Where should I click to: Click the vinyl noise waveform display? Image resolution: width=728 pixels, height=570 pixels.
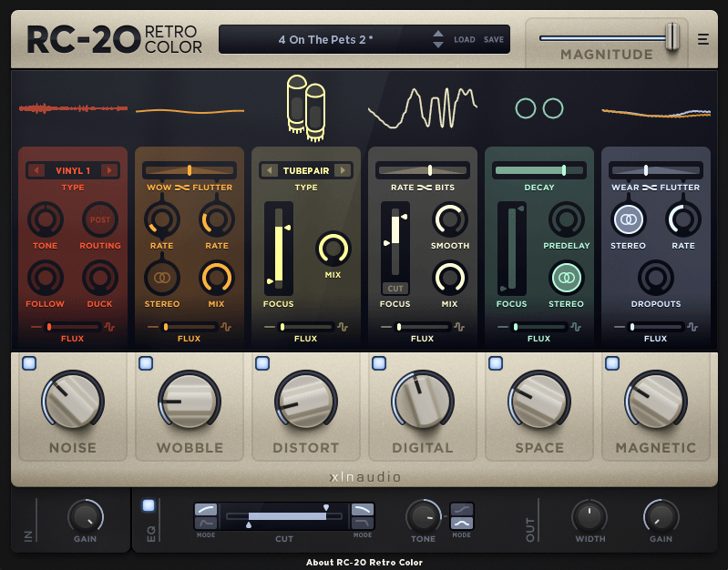point(73,108)
